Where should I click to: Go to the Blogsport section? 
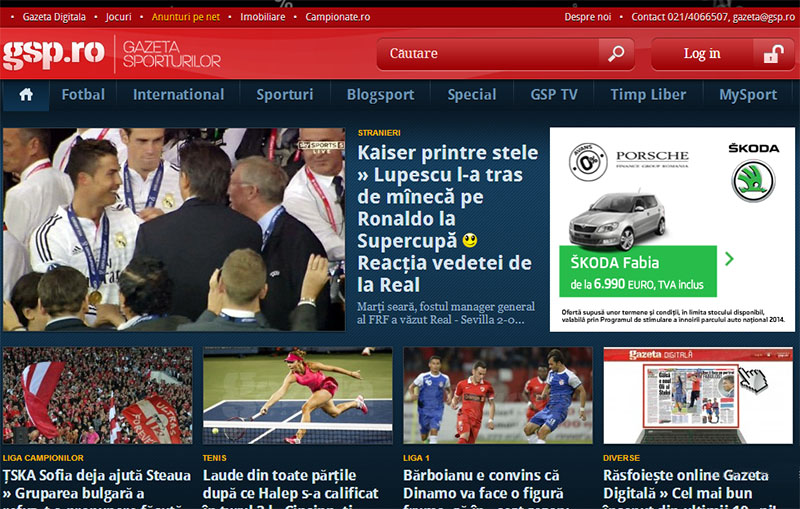[380, 95]
